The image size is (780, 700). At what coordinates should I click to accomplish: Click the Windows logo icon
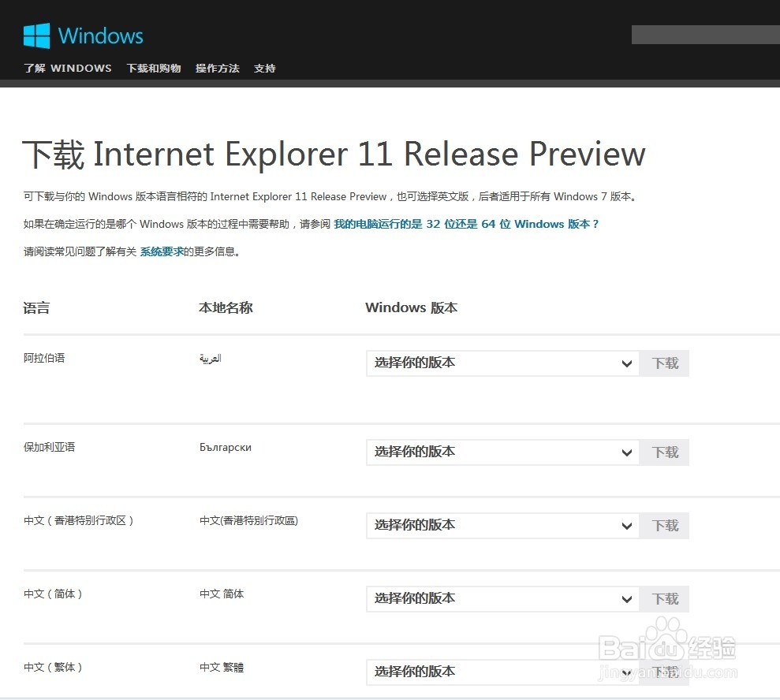[x=37, y=35]
